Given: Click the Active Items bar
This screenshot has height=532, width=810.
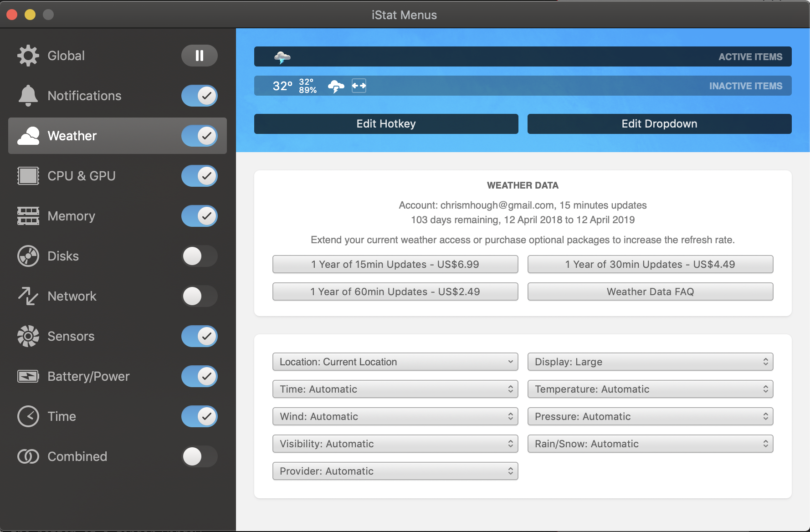Looking at the screenshot, I should pyautogui.click(x=523, y=56).
